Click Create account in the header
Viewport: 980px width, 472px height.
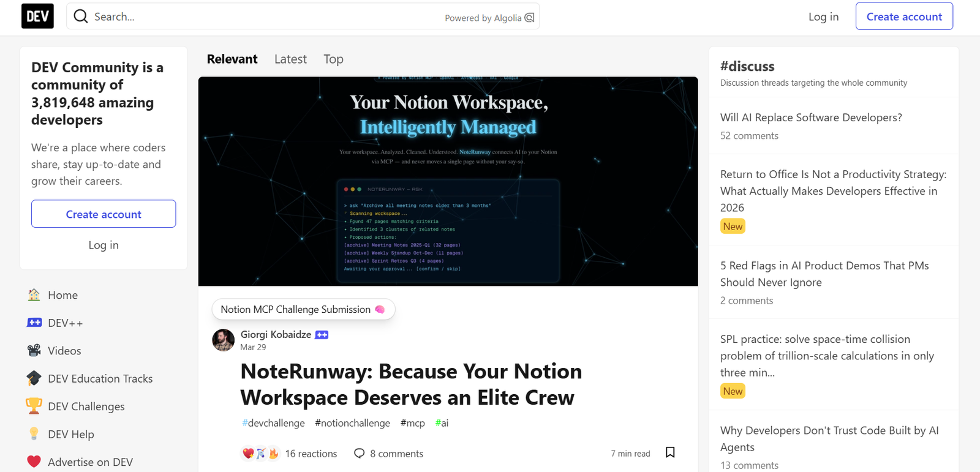(903, 17)
